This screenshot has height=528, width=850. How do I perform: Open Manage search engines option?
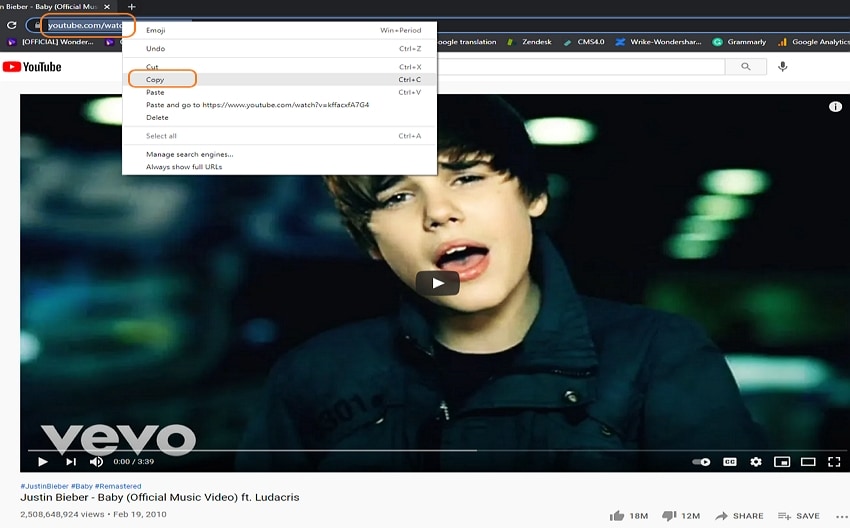pyautogui.click(x=279, y=154)
